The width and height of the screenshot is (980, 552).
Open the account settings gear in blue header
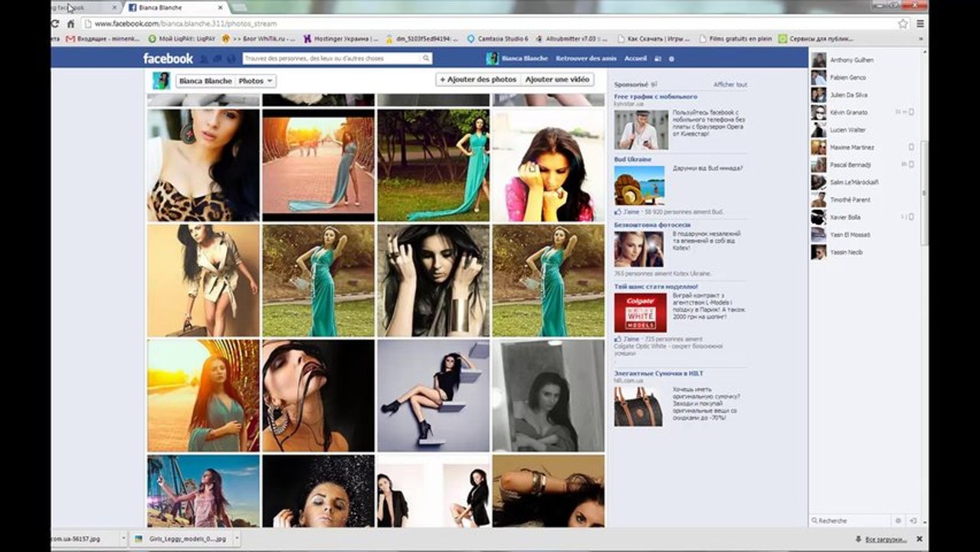point(671,59)
